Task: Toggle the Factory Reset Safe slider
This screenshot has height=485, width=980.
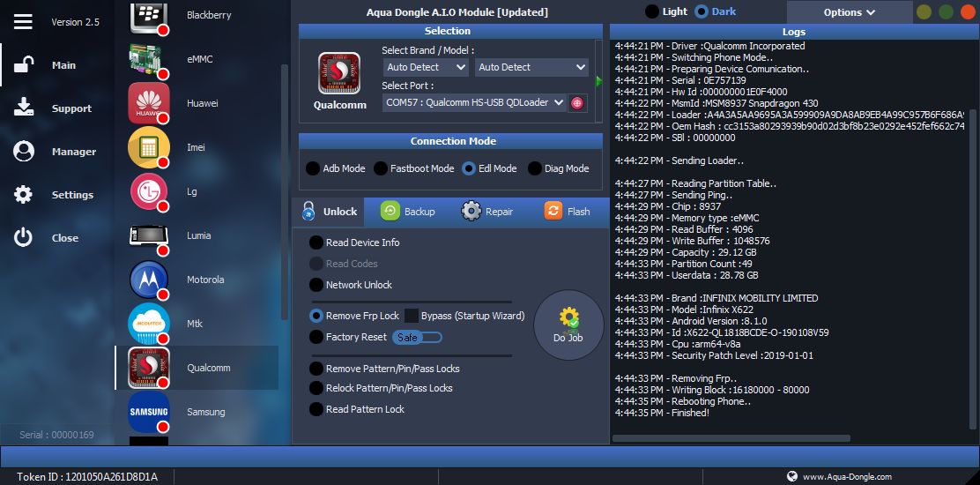Action: pyautogui.click(x=417, y=337)
